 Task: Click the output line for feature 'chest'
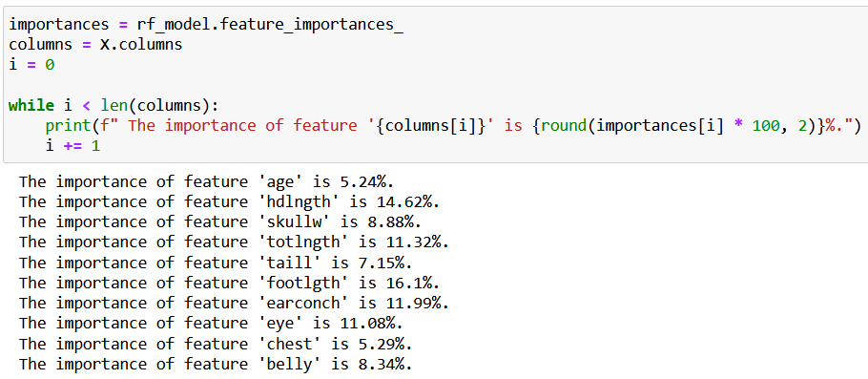tap(216, 344)
